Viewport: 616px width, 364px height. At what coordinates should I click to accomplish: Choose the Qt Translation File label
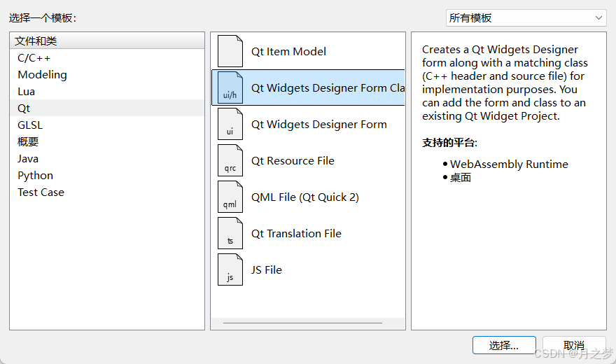pyautogui.click(x=296, y=234)
